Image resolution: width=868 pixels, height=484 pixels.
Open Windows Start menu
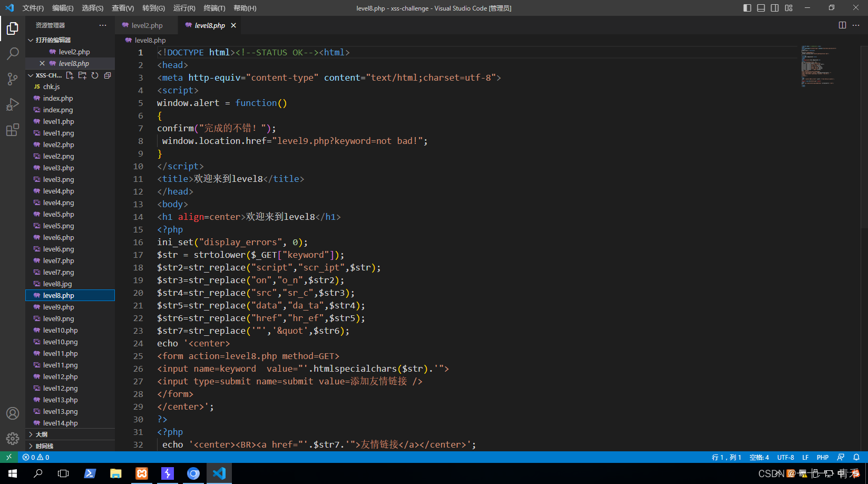[13, 473]
